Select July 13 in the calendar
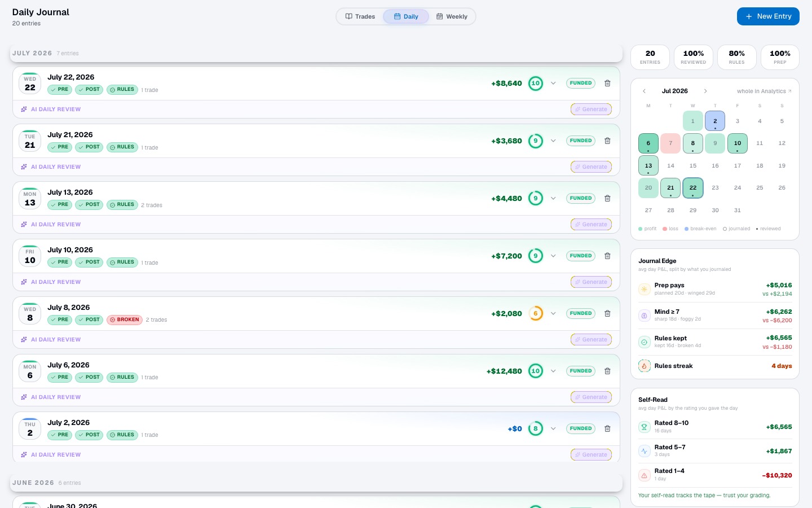This screenshot has height=508, width=812. (x=648, y=165)
